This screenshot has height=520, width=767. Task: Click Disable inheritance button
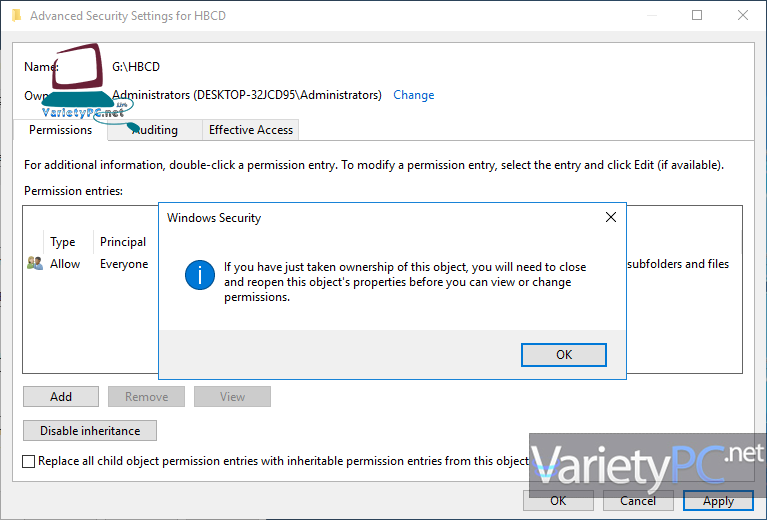coord(90,431)
